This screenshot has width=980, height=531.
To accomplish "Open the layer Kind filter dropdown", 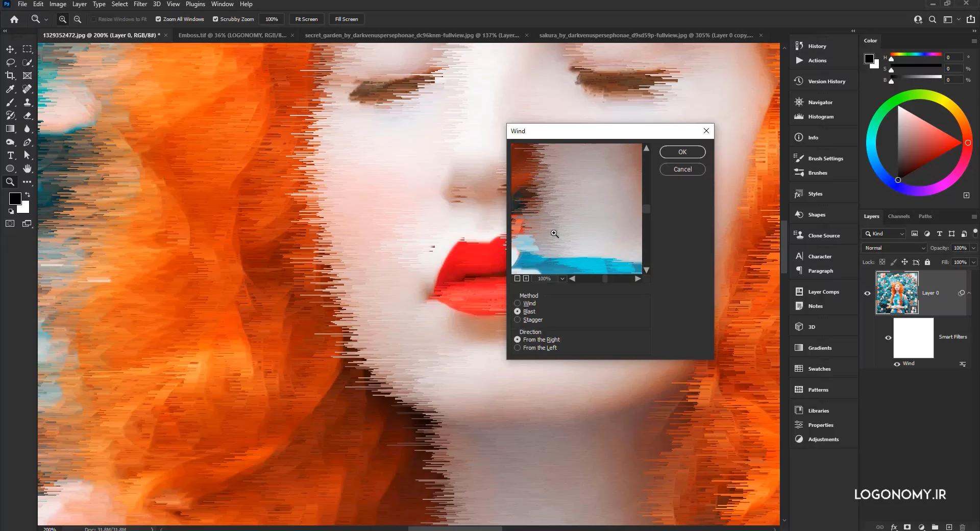I will tap(884, 233).
